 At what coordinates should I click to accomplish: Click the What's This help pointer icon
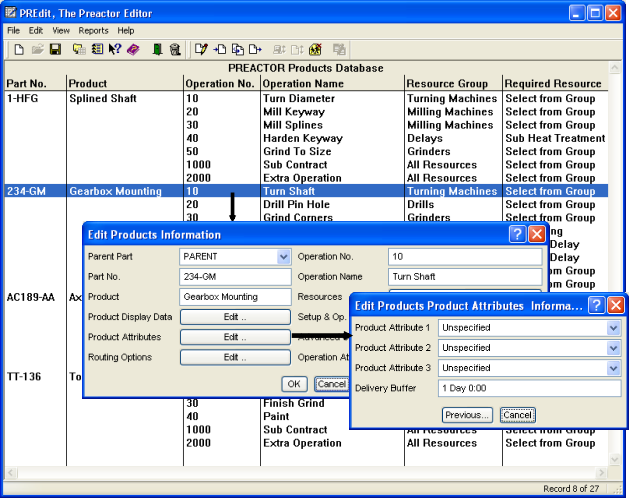click(115, 49)
